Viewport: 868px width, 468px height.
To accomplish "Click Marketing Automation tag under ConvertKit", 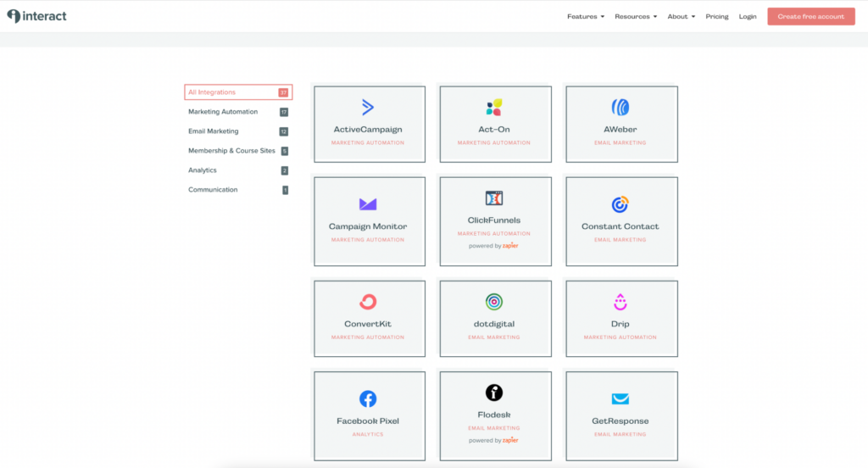I will 368,337.
